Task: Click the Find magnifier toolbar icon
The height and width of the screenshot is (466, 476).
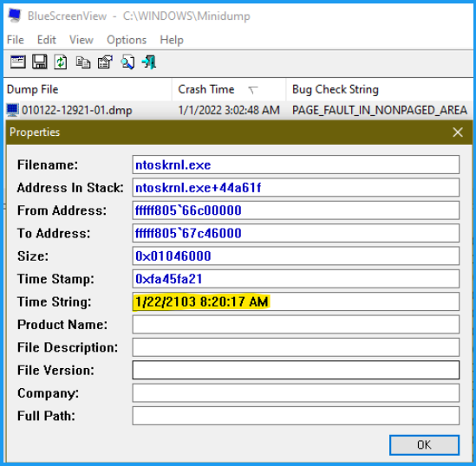Action: (127, 62)
